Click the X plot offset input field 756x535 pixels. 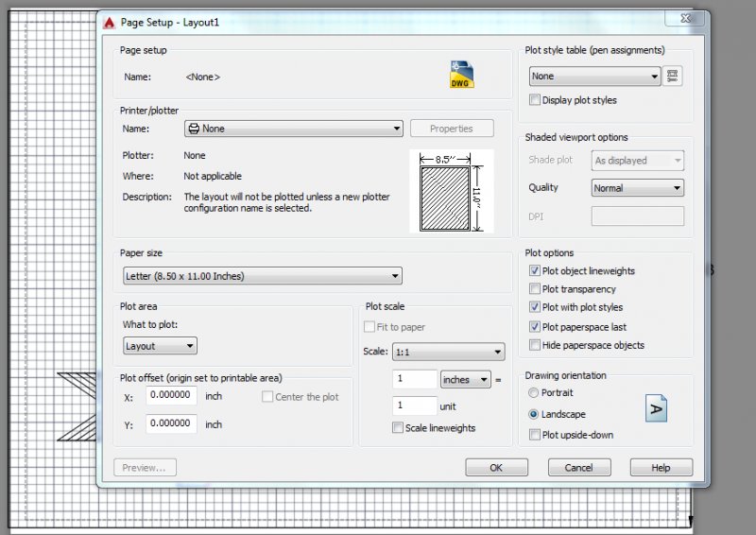(x=171, y=395)
